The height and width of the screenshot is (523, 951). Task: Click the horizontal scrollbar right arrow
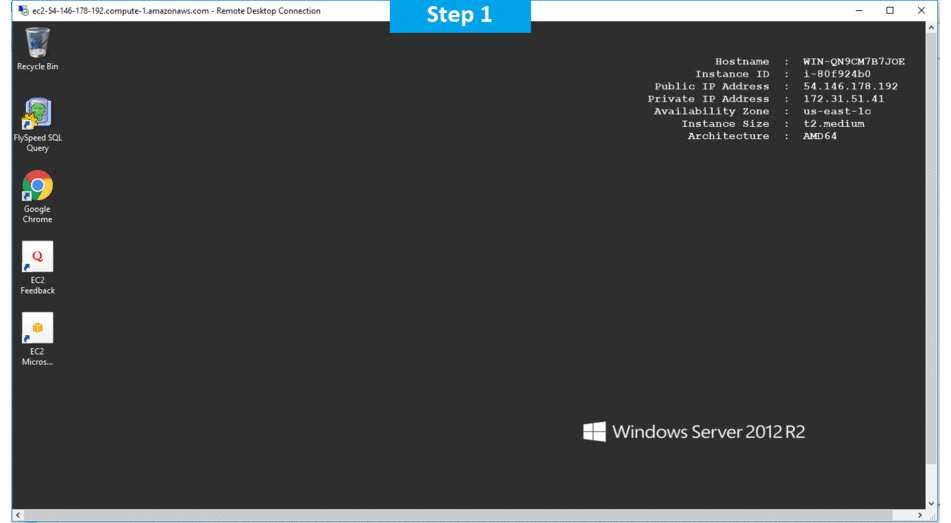918,516
